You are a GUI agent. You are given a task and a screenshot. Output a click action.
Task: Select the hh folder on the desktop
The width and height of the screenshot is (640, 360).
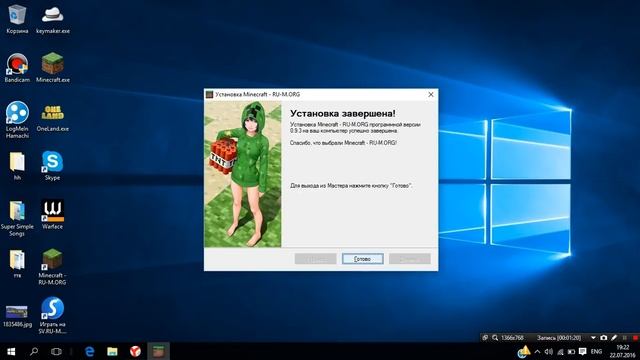(17, 166)
